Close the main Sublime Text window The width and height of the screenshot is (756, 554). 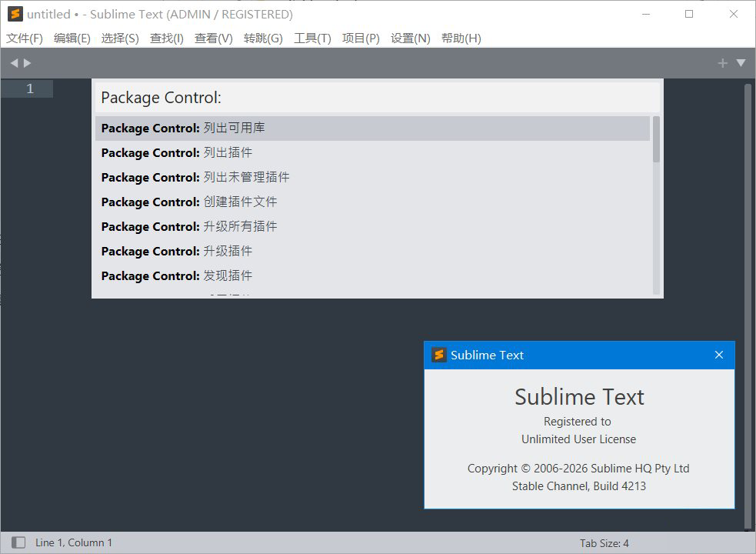(x=734, y=14)
